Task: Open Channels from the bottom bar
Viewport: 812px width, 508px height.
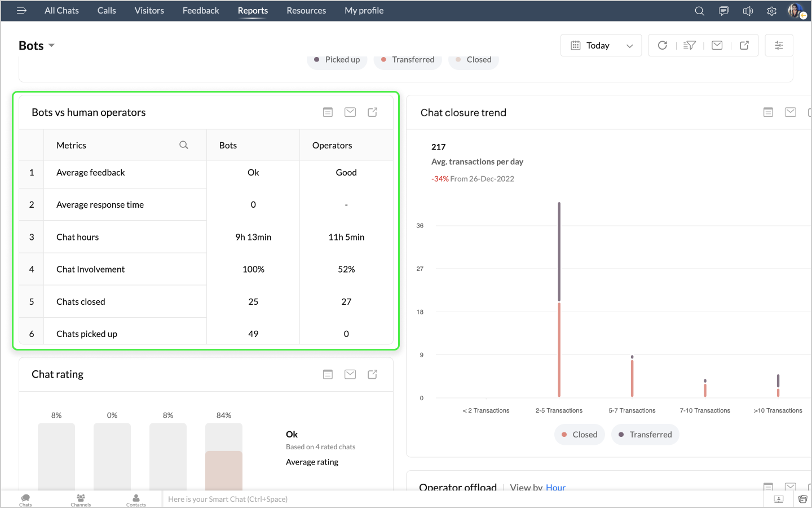Action: tap(81, 500)
